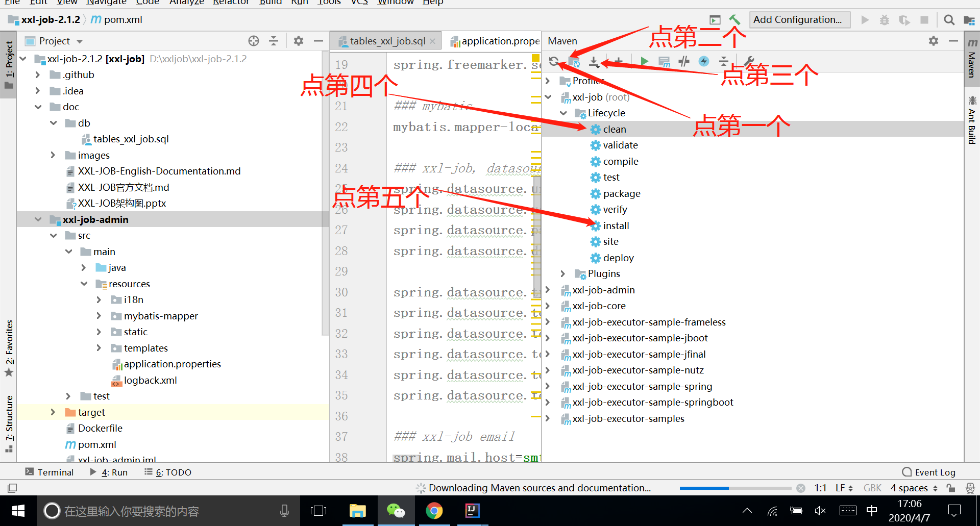Expand the Maven Plugins node
This screenshot has width=980, height=526.
pos(563,274)
